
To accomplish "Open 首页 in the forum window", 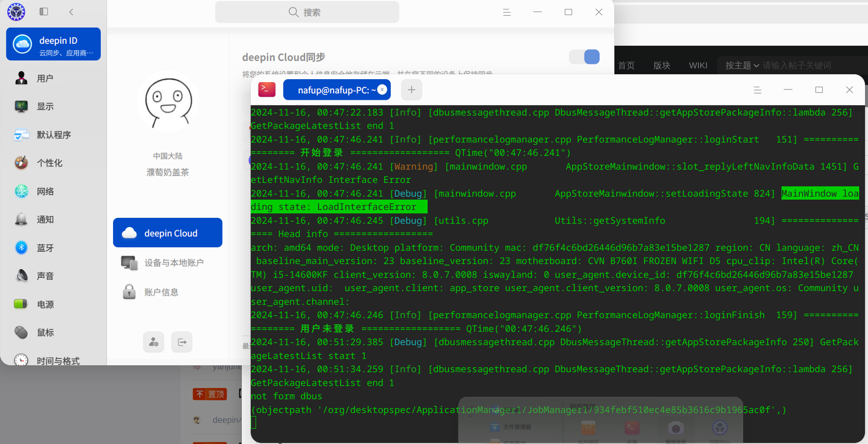I will point(626,65).
